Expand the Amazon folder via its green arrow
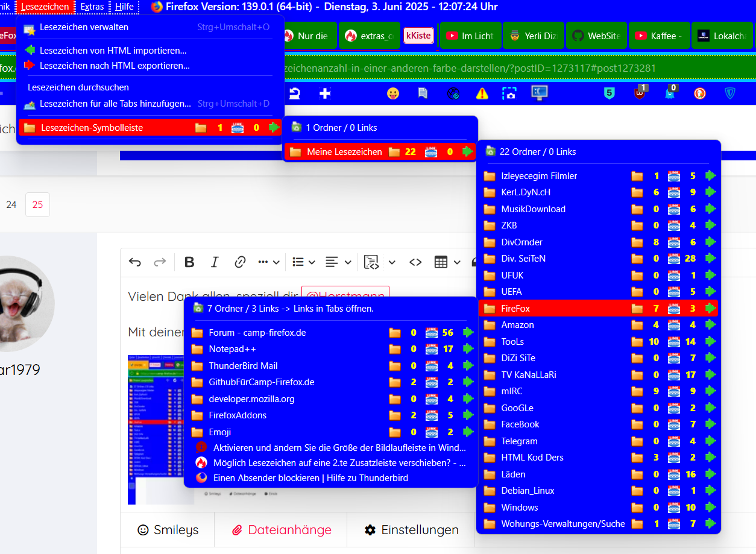This screenshot has height=554, width=756. click(x=711, y=324)
